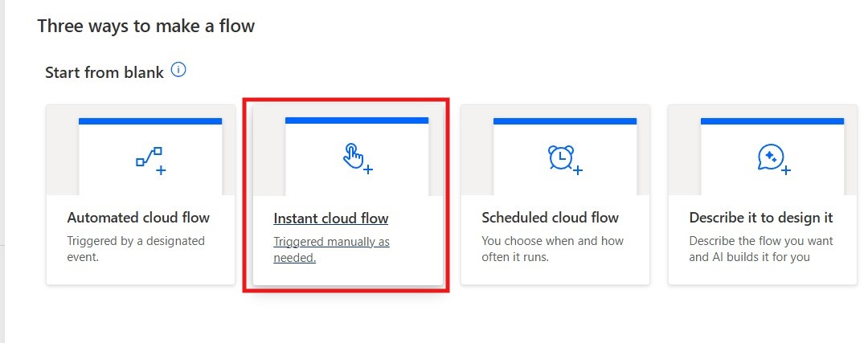This screenshot has width=868, height=343.
Task: Click the 'Start from blank' section label
Action: pos(104,72)
